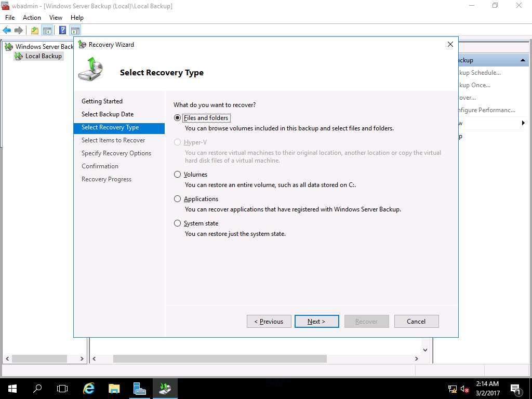Screen dimensions: 532x399
Task: Click the disabled Hyper-V radio button
Action: tap(177, 142)
